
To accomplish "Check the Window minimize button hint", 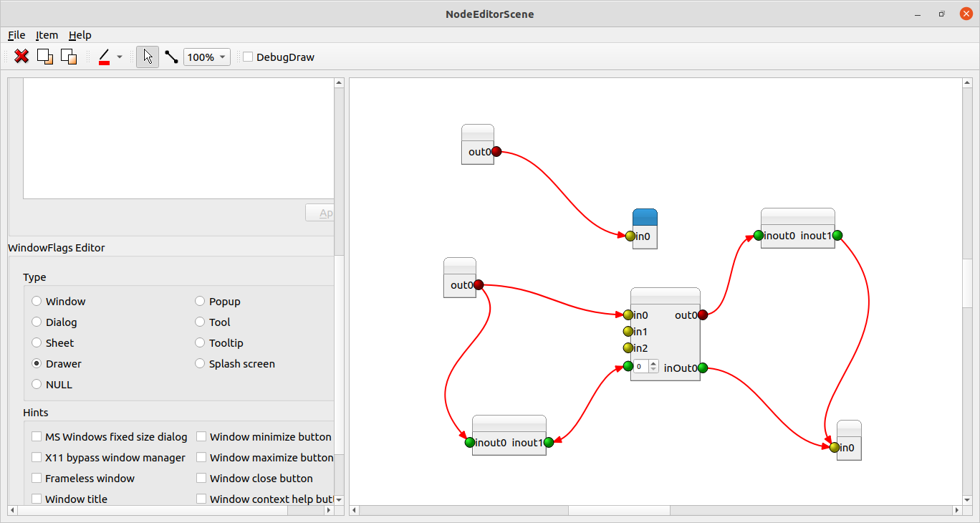I will (201, 437).
